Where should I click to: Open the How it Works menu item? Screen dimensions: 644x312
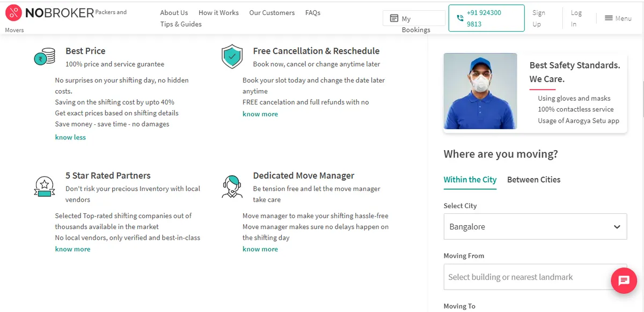218,12
